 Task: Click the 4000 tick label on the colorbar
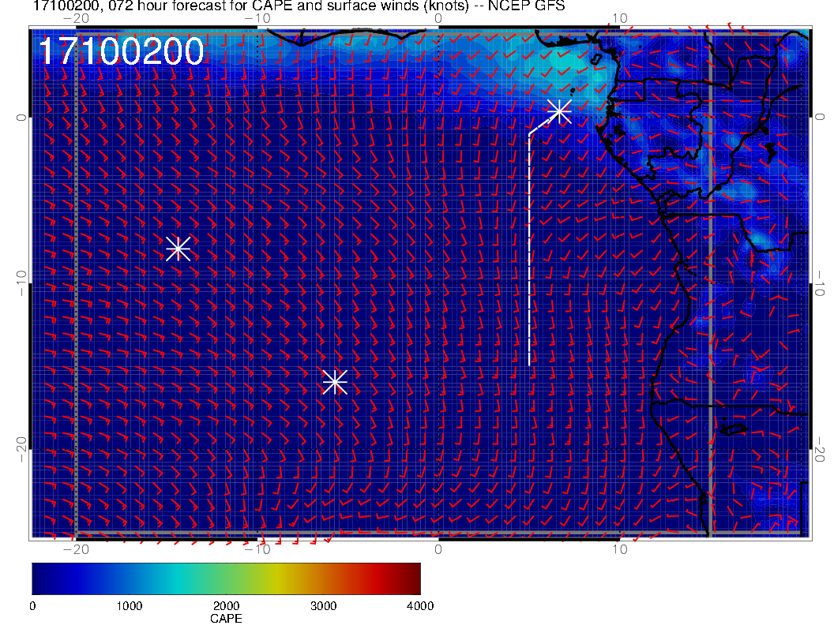pos(420,606)
